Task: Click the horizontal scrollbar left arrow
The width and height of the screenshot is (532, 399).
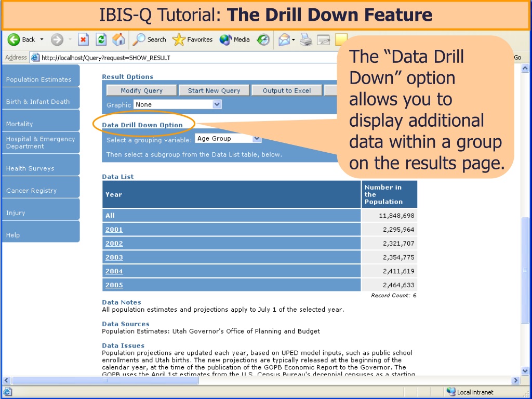Action: point(6,380)
